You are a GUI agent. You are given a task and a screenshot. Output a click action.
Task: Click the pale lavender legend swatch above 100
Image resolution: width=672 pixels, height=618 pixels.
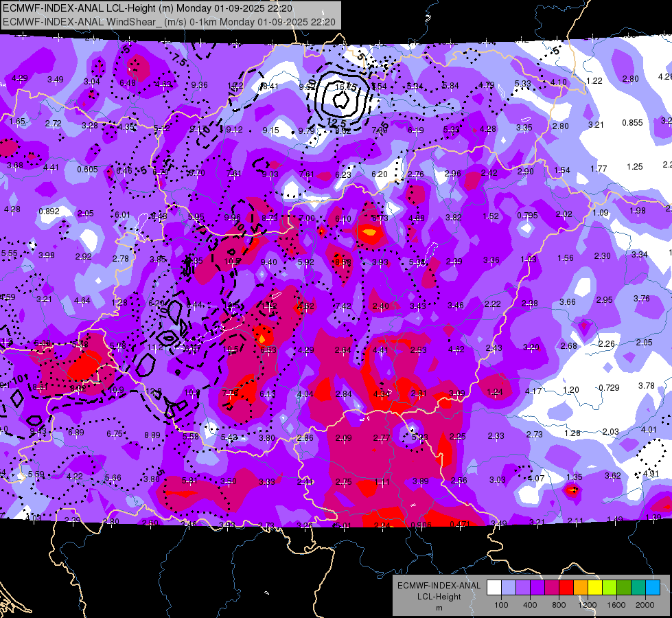(x=508, y=588)
